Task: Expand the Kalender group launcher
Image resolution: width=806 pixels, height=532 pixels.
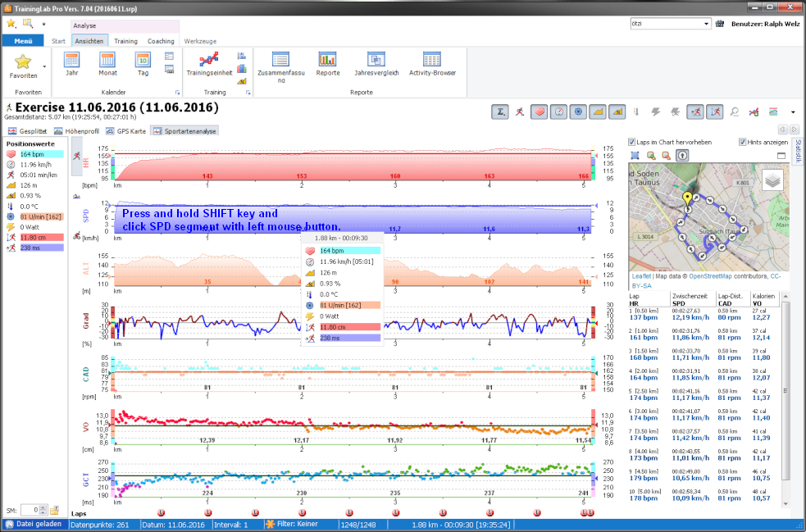Action: click(x=178, y=93)
